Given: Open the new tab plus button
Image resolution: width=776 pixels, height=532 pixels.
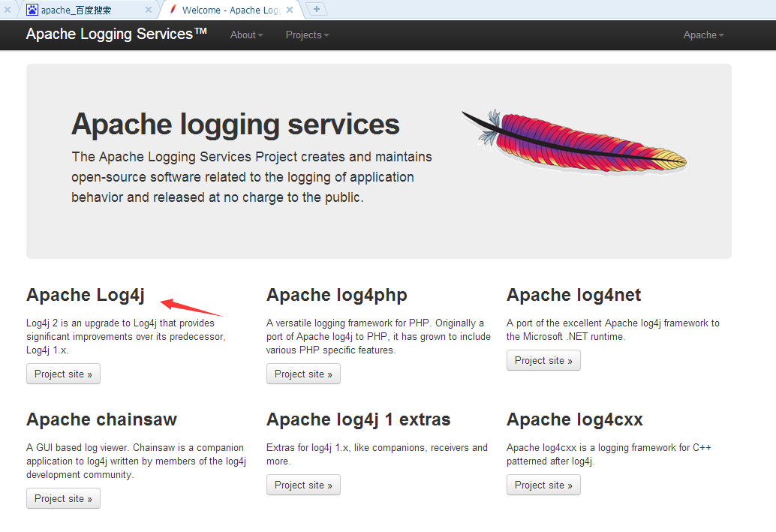Looking at the screenshot, I should coord(317,9).
